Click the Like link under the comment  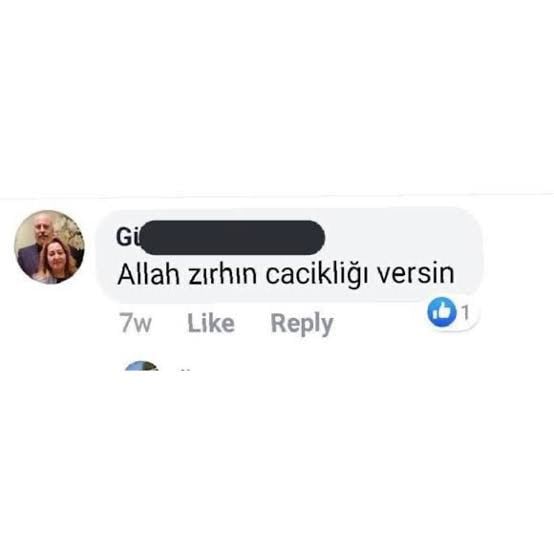[211, 323]
